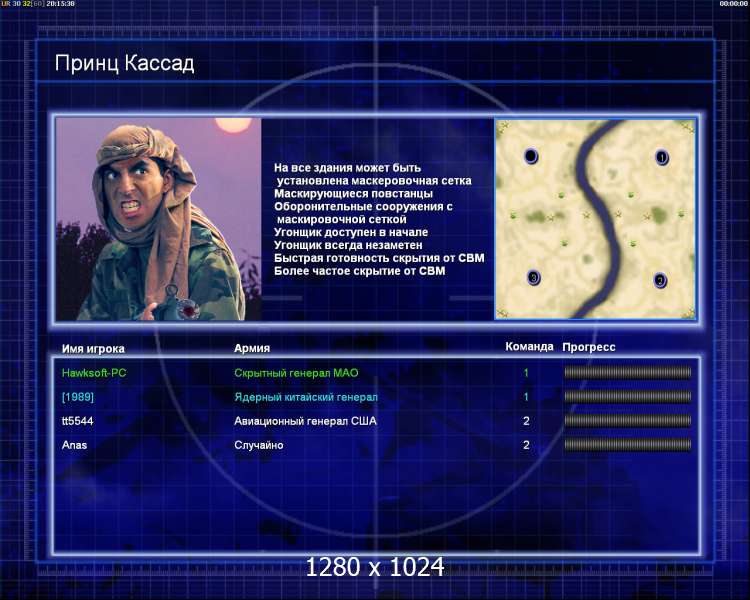Click the loading progress bar for [1989]
The image size is (750, 600).
(628, 396)
